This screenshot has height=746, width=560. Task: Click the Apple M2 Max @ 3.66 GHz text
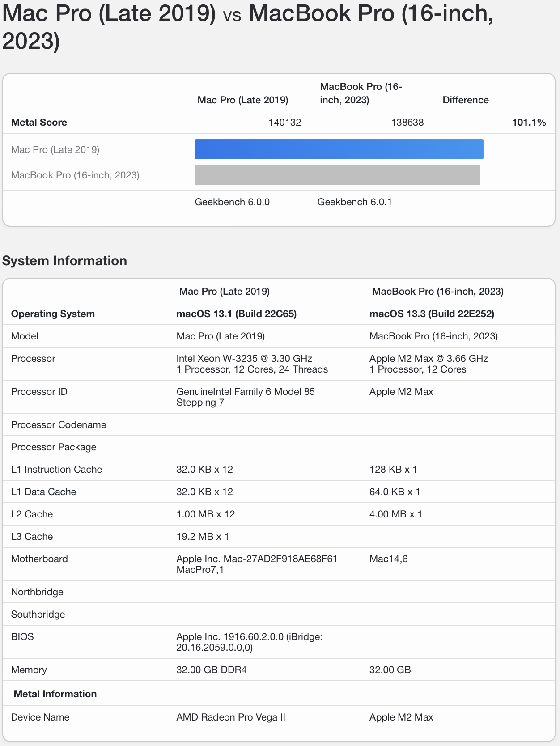pyautogui.click(x=428, y=359)
